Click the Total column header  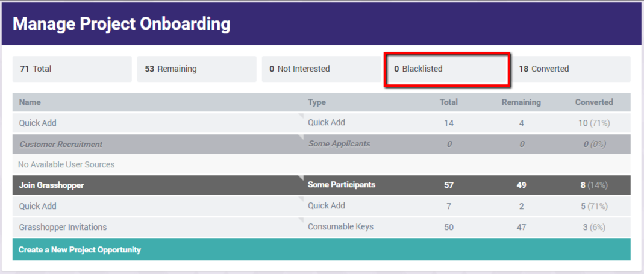[x=448, y=102]
